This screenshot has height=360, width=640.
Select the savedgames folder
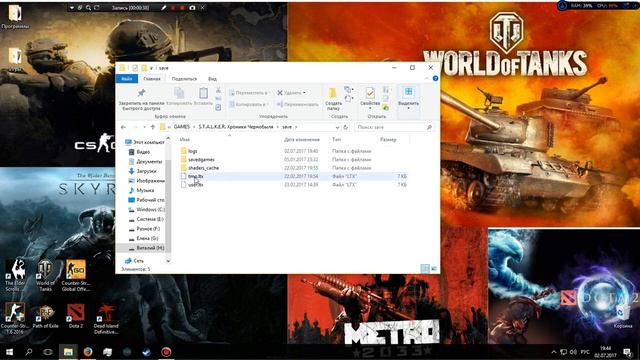pos(201,160)
